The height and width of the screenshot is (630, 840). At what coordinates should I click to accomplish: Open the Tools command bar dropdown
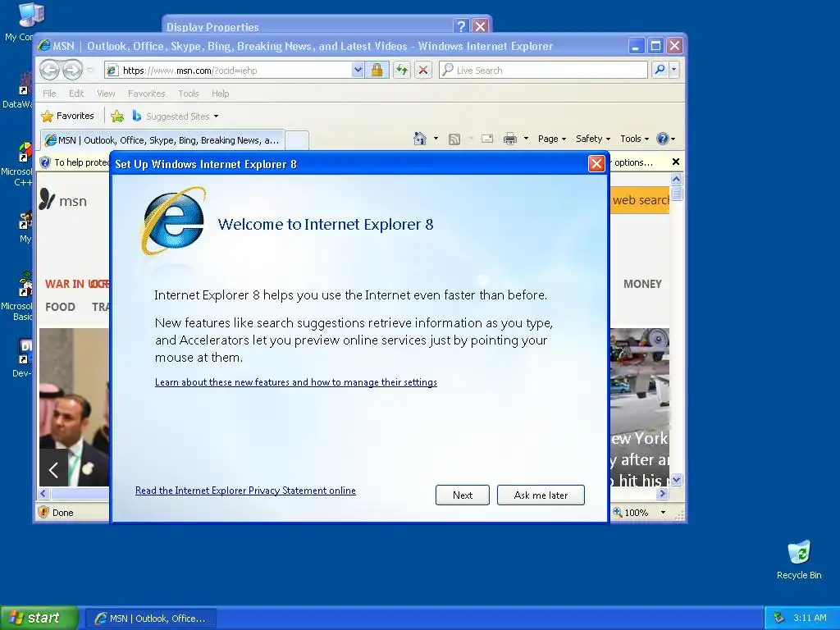tap(634, 139)
